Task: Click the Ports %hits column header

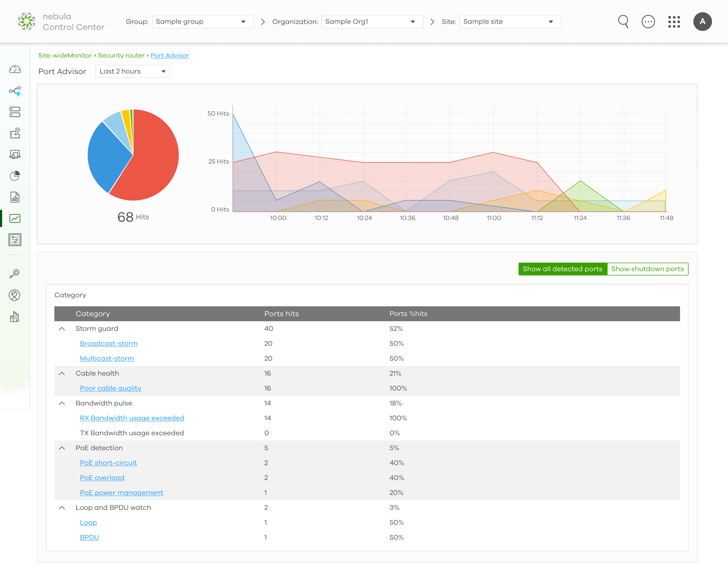Action: (x=408, y=314)
